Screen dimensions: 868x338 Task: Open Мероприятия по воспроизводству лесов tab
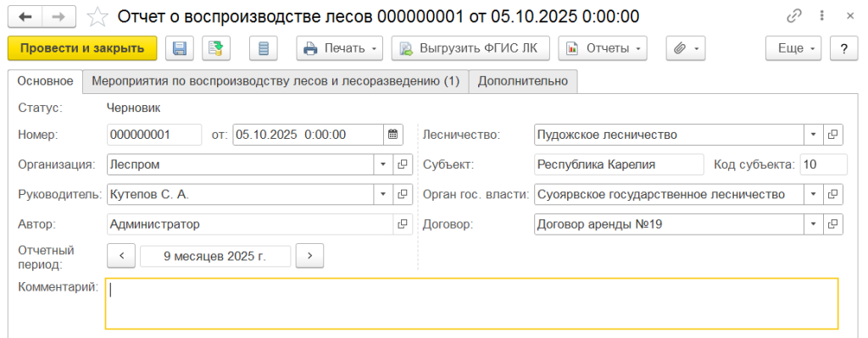tap(275, 80)
